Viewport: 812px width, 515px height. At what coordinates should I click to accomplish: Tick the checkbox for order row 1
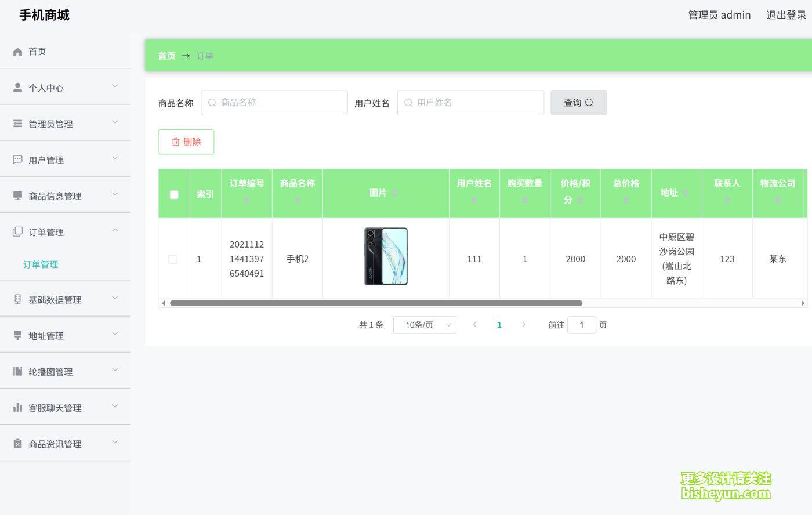(x=173, y=259)
